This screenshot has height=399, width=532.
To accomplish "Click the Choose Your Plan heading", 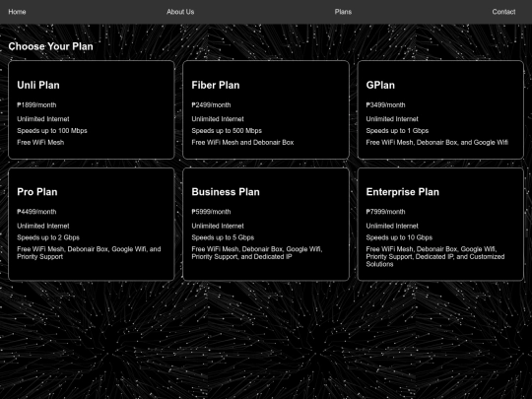I will click(50, 46).
